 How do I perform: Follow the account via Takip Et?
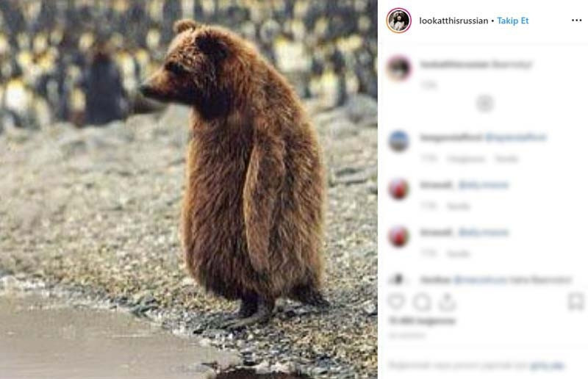[x=512, y=21]
